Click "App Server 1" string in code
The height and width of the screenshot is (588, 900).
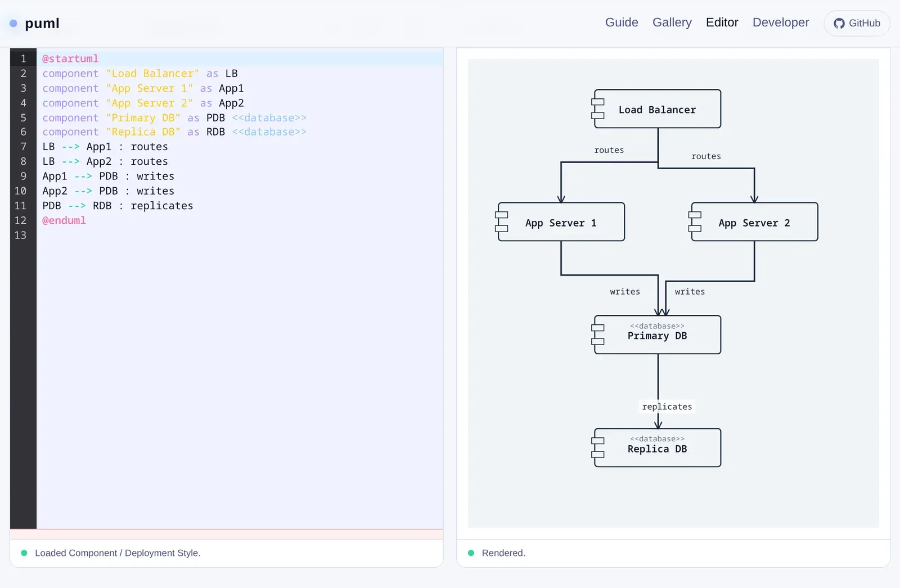click(x=149, y=88)
